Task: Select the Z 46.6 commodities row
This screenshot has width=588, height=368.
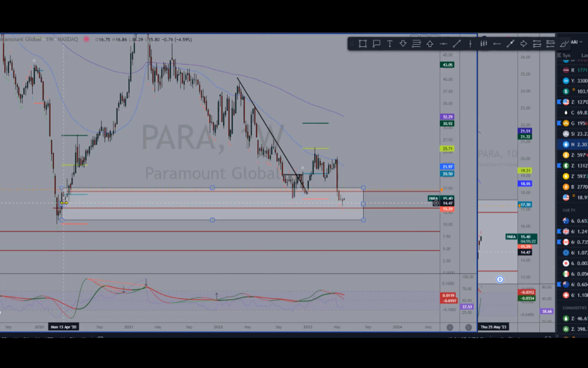Action: point(572,318)
